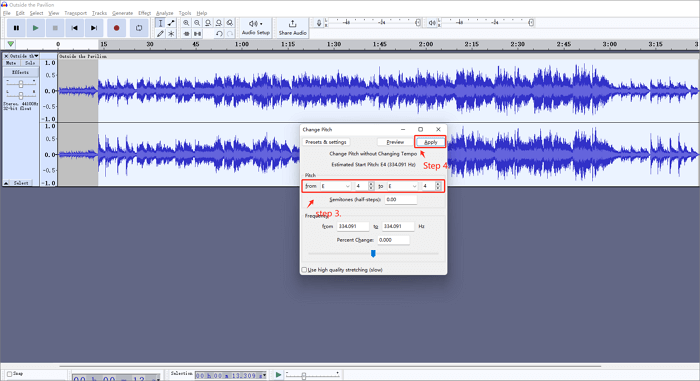This screenshot has width=700, height=381.
Task: Skip to end of the track
Action: (94, 28)
